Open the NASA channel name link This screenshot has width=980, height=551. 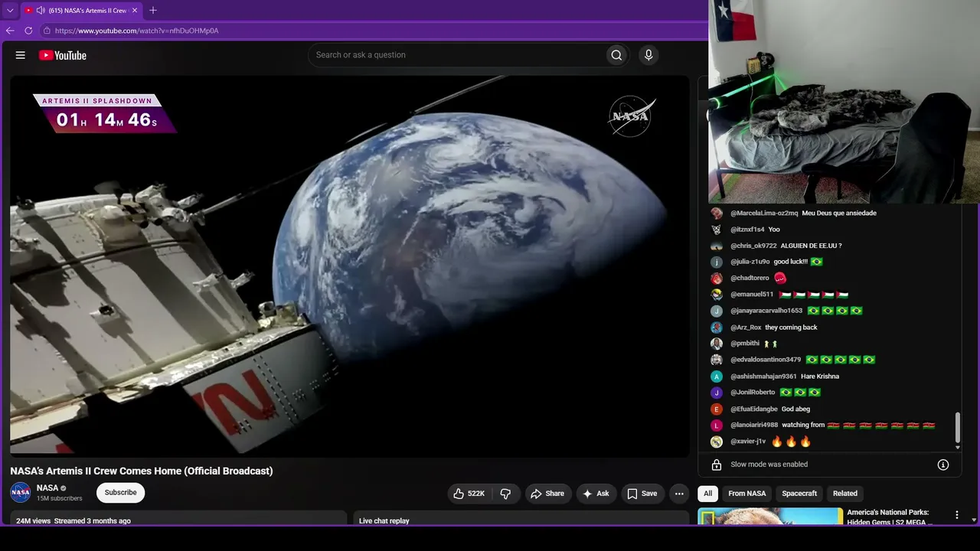click(47, 487)
